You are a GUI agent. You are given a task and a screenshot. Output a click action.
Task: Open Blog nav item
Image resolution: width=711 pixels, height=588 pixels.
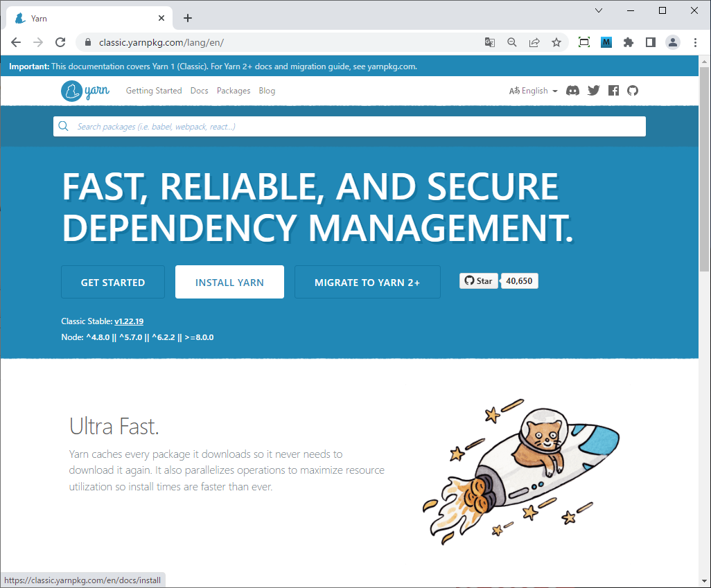267,91
